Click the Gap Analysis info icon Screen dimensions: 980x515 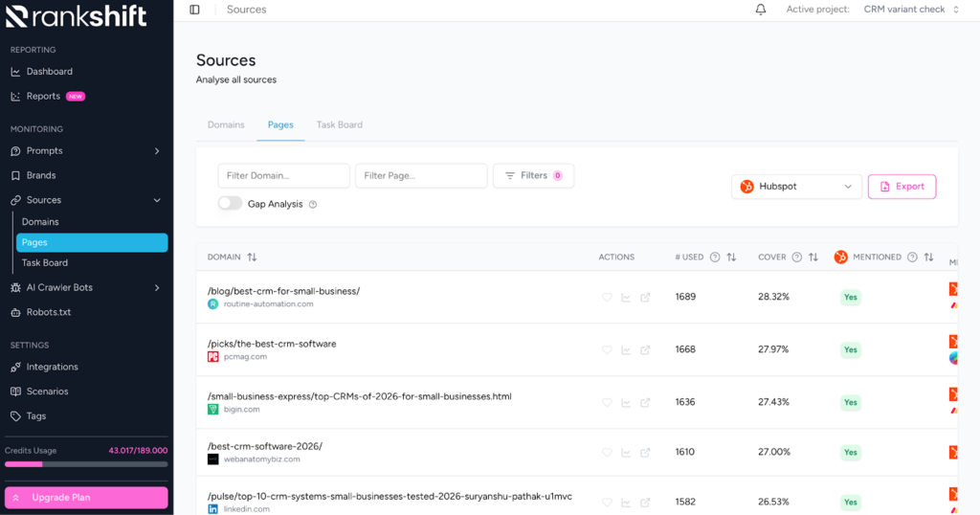(x=313, y=205)
